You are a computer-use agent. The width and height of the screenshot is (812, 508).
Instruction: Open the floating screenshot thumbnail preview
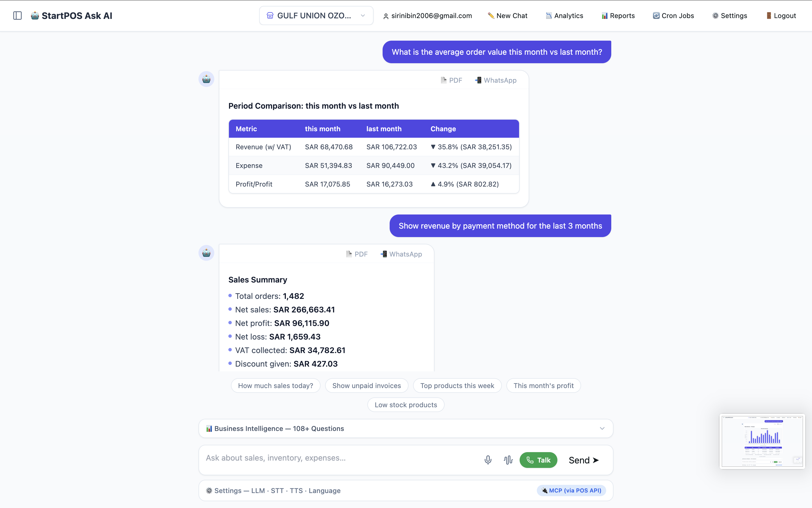(762, 441)
